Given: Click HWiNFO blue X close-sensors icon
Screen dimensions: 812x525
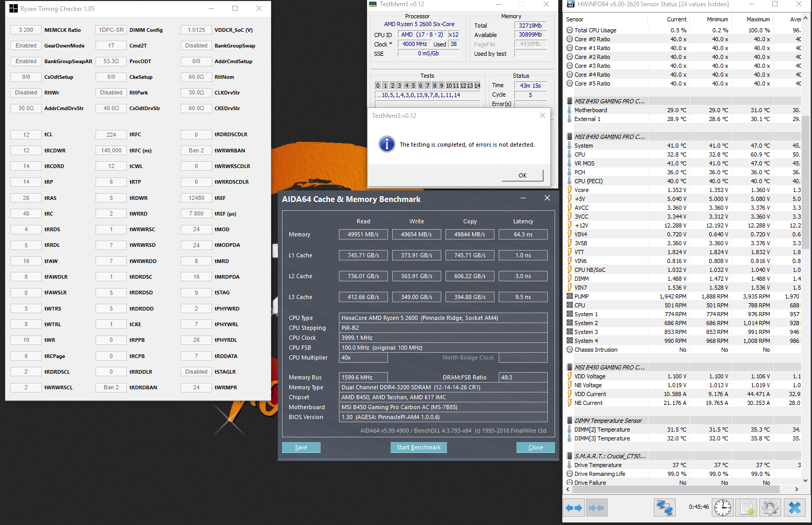Looking at the screenshot, I should point(794,507).
